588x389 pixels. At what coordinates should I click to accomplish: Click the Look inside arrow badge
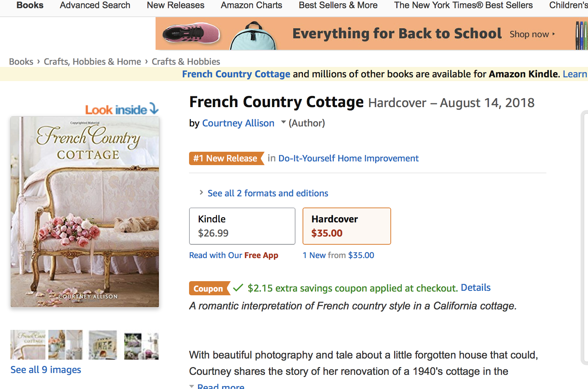(122, 109)
